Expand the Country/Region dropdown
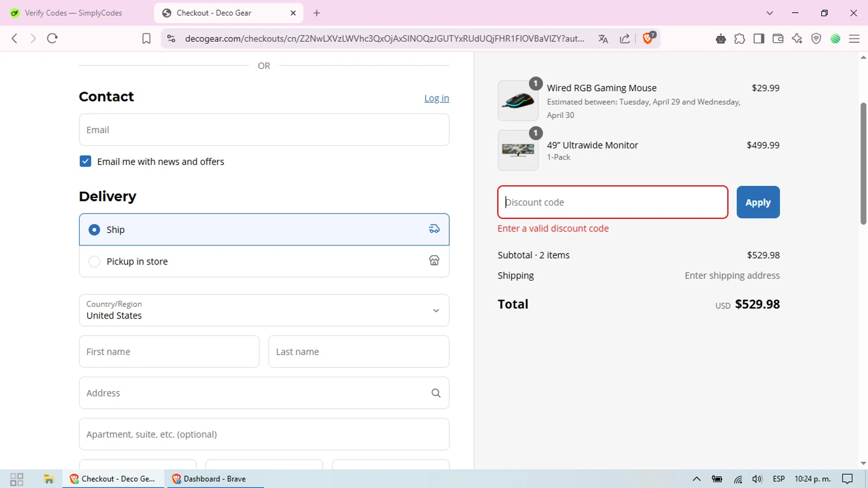This screenshot has width=868, height=488. point(264,310)
